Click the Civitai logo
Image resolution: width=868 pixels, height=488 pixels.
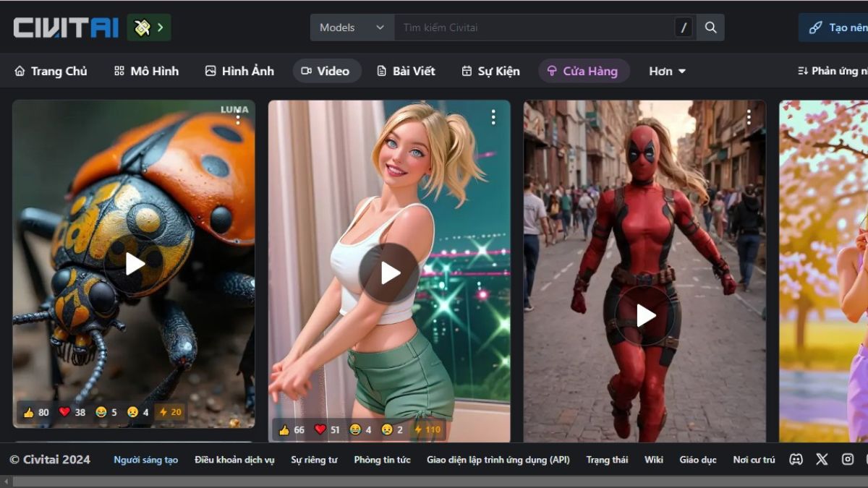66,27
